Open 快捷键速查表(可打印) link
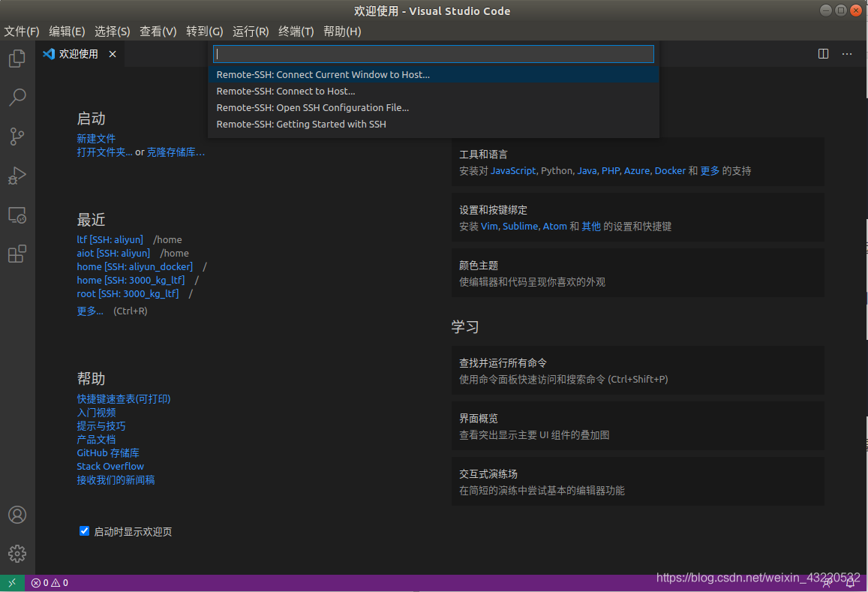Screen dimensions: 868x592 [x=124, y=399]
